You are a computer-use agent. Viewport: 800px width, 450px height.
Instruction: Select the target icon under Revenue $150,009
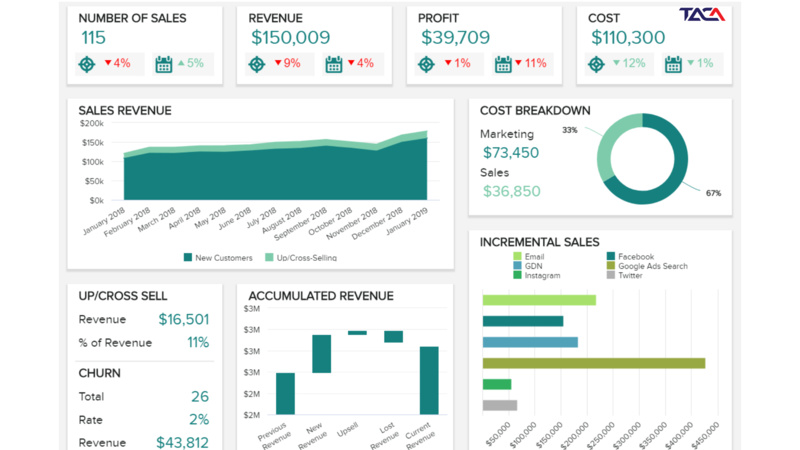(258, 64)
